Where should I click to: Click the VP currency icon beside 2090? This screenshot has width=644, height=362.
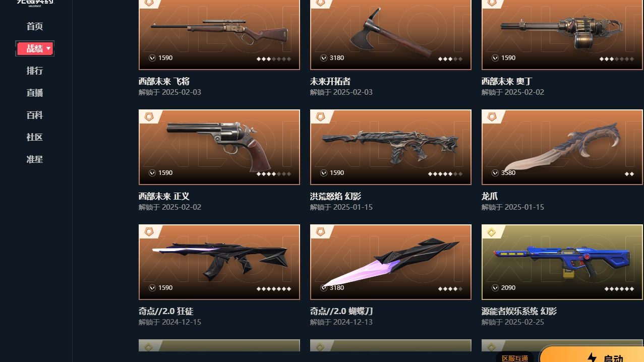495,288
